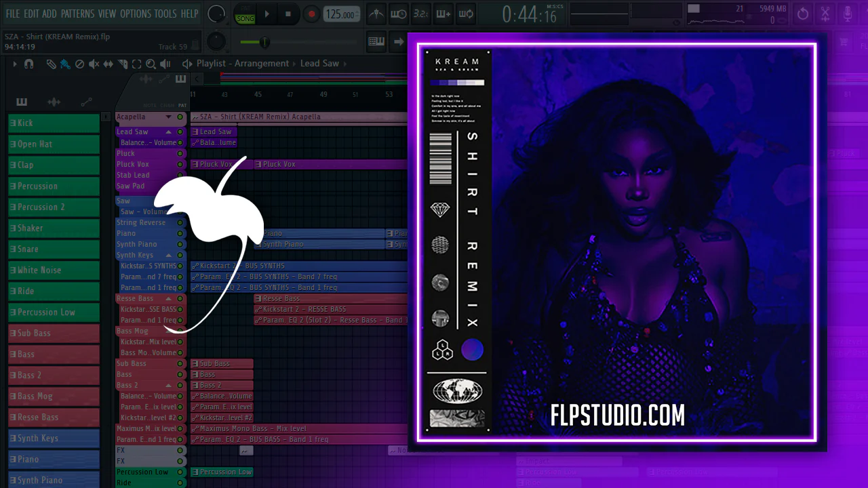Open the playlist options arrow menu
The width and height of the screenshot is (868, 488).
pyautogui.click(x=15, y=64)
